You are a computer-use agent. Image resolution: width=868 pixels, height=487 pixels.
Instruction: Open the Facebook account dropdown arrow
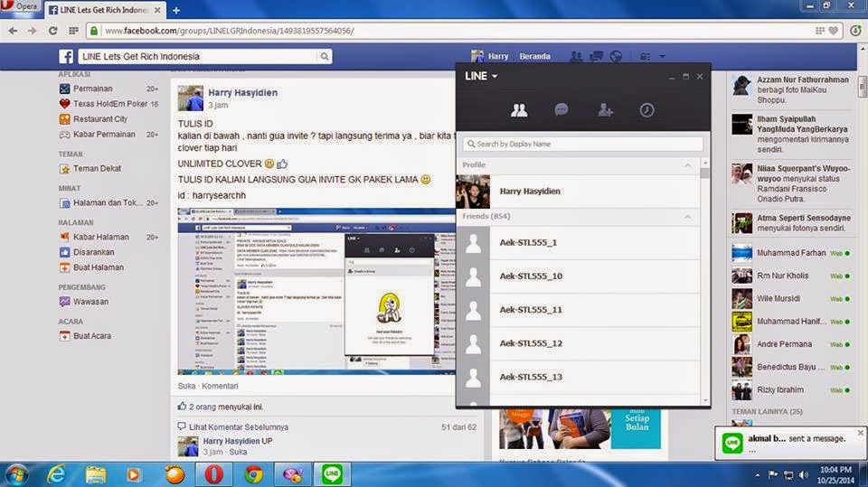[662, 56]
